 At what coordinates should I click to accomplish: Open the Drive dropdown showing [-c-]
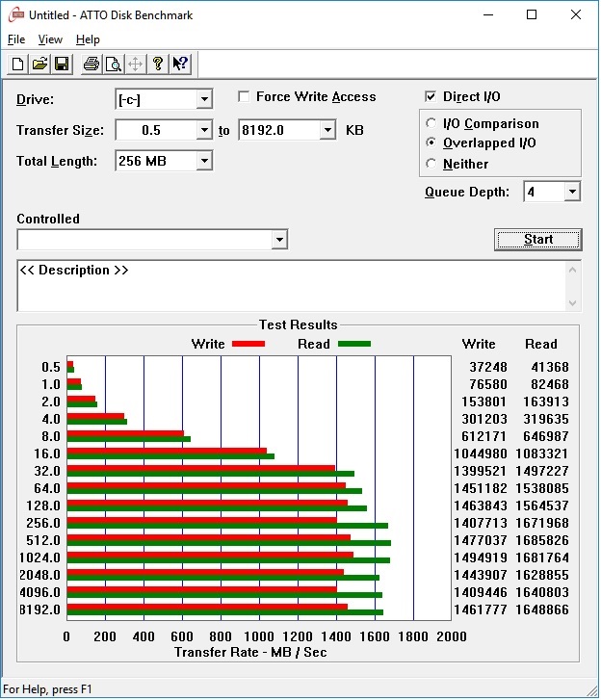[x=204, y=99]
